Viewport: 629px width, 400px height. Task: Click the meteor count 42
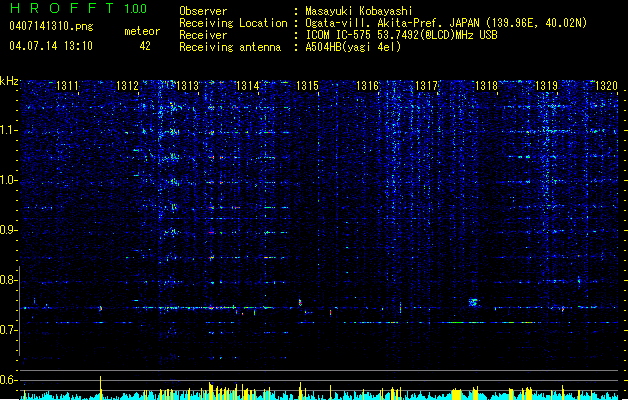tap(145, 46)
